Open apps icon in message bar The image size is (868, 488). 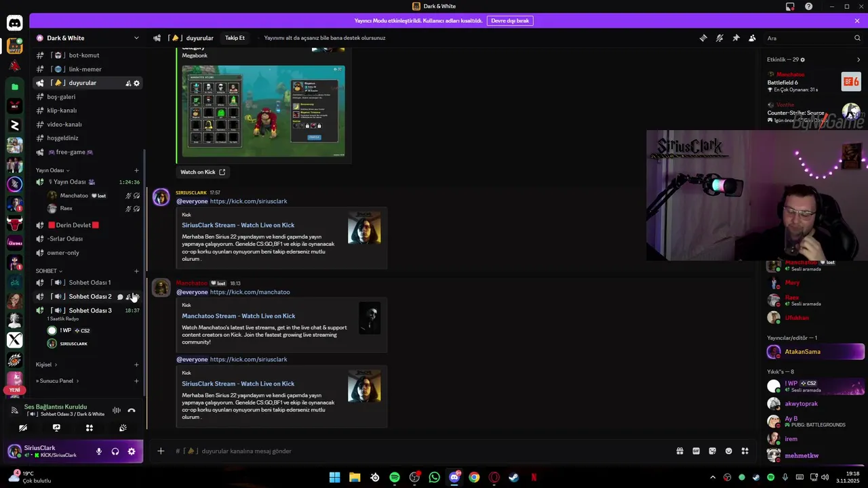click(745, 451)
